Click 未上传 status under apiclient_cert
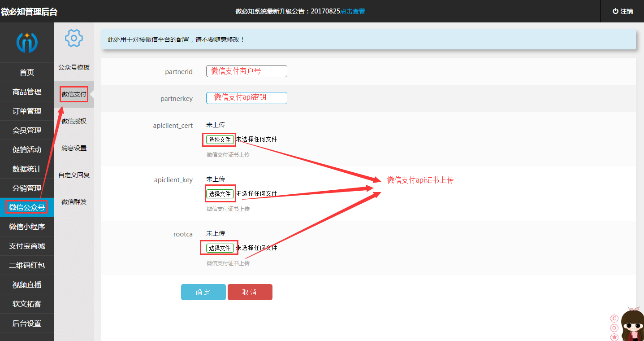The image size is (644, 341). [216, 125]
